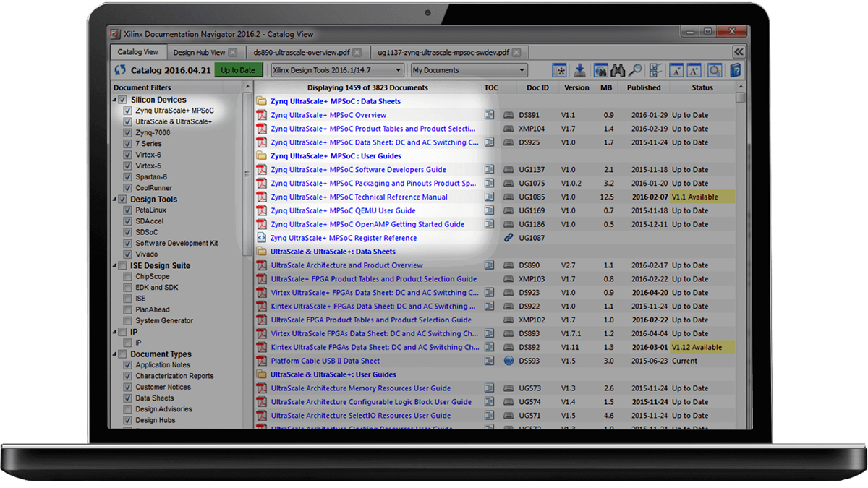
Task: Click the catalog refresh arrows icon
Action: [120, 71]
